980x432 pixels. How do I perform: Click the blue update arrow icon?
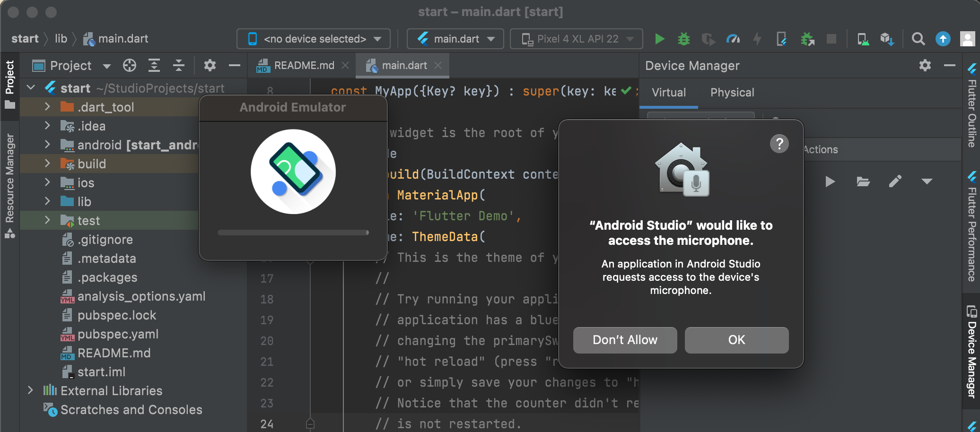coord(943,39)
